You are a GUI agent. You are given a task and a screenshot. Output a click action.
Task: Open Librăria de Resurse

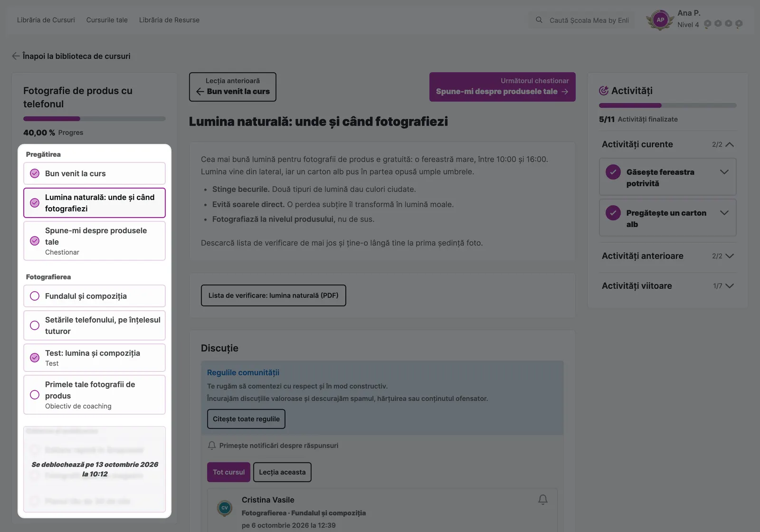click(169, 20)
